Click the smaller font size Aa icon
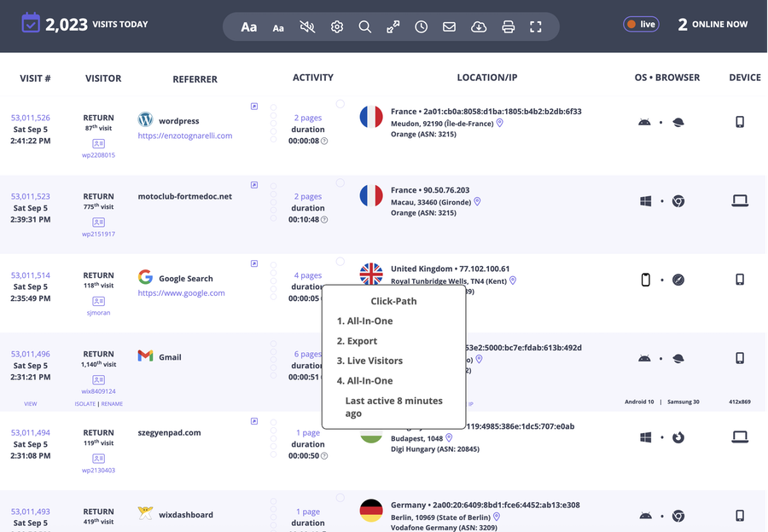 pyautogui.click(x=278, y=28)
